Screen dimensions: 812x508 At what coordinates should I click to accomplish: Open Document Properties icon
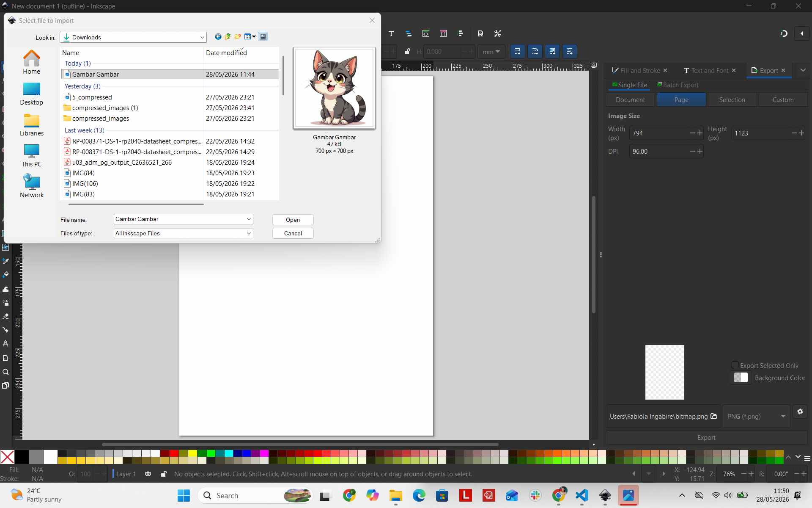click(480, 33)
